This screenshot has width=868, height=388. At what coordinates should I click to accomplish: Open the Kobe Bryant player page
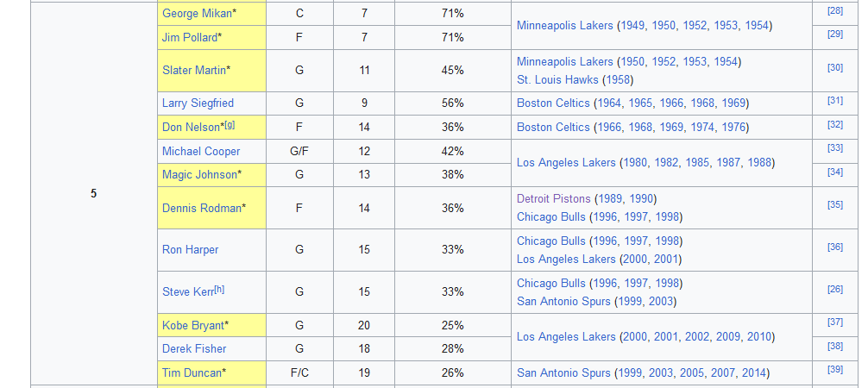192,326
